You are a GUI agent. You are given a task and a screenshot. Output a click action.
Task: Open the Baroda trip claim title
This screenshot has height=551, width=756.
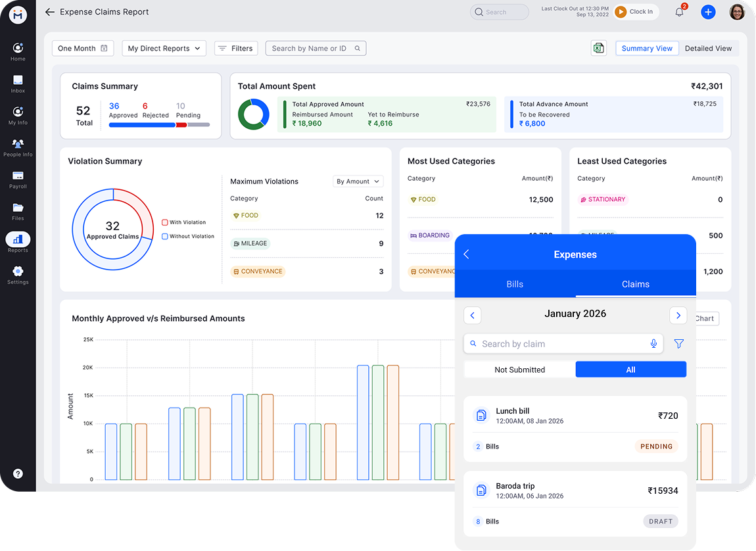515,486
